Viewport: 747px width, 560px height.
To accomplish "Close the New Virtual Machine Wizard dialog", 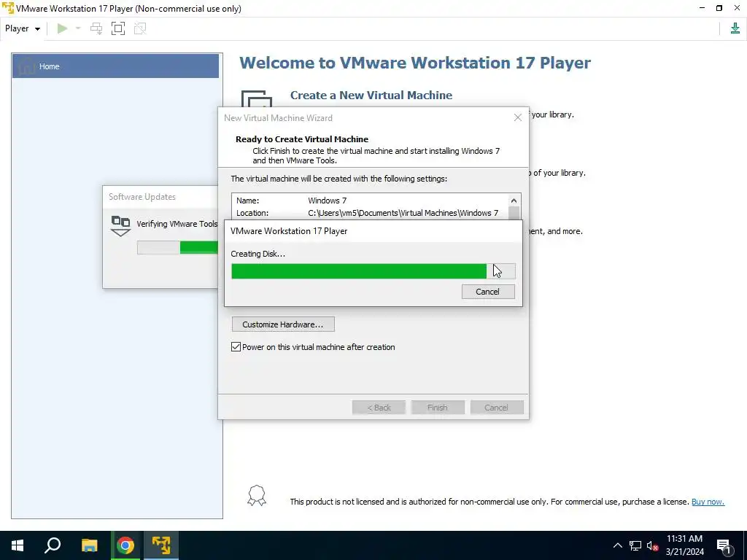I will [518, 117].
